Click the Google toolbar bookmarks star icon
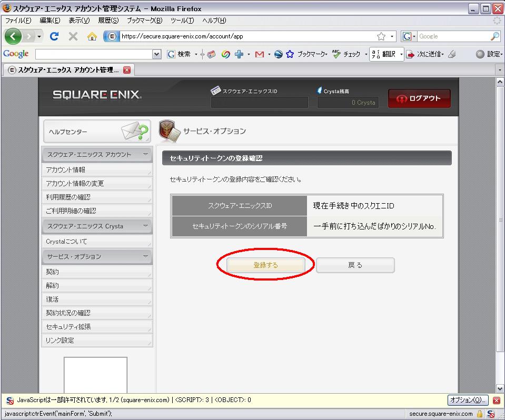 tap(290, 54)
